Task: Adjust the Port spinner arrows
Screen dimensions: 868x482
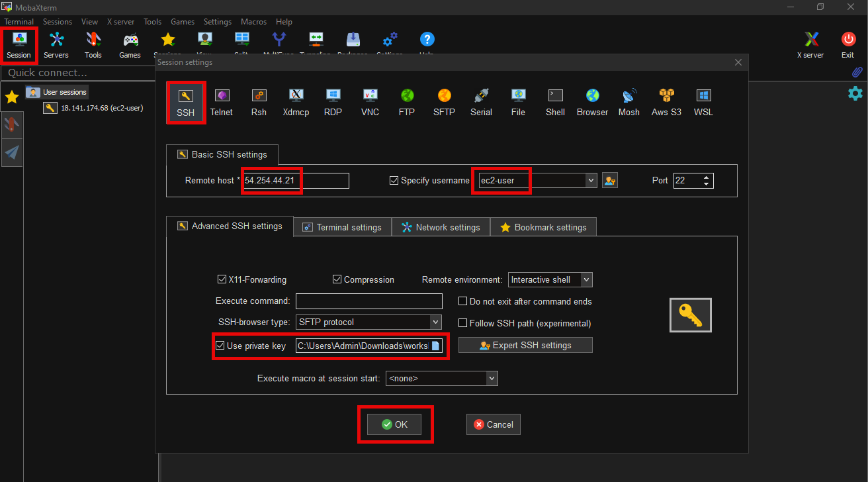Action: 707,180
